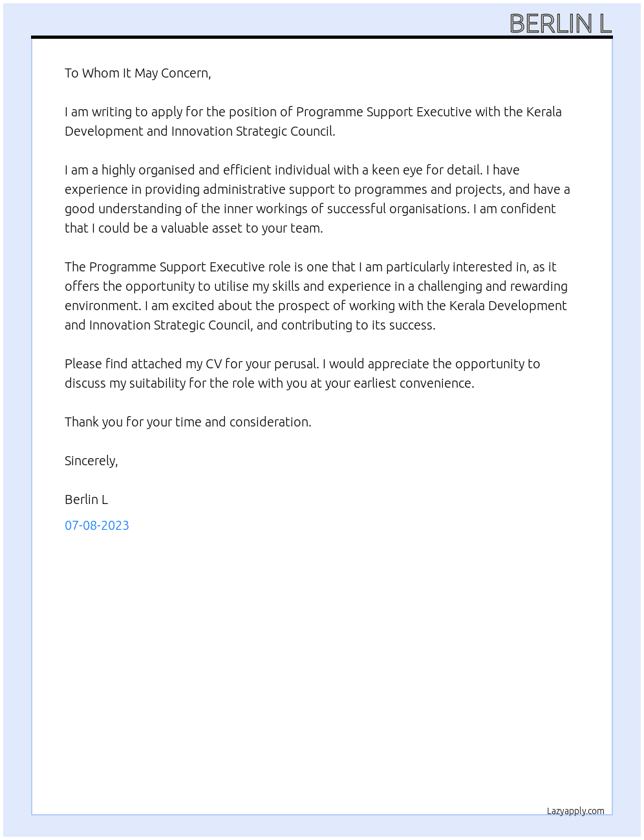Click the blue date 07-08-2023
644x840 pixels.
[x=97, y=525]
